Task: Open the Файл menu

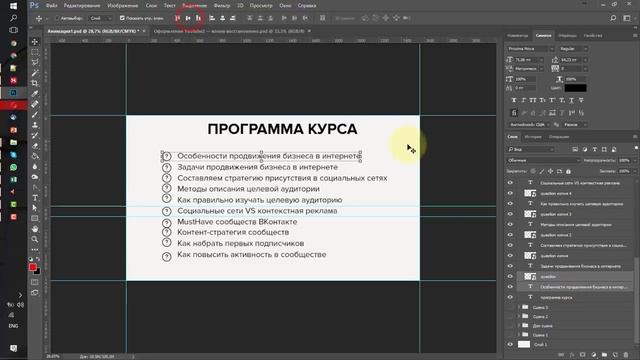Action: (51, 6)
